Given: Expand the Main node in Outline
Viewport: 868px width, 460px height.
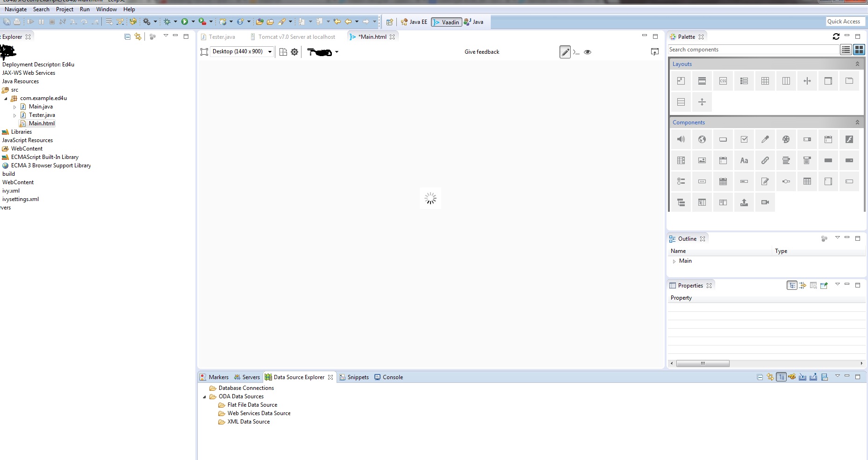Looking at the screenshot, I should [x=674, y=261].
